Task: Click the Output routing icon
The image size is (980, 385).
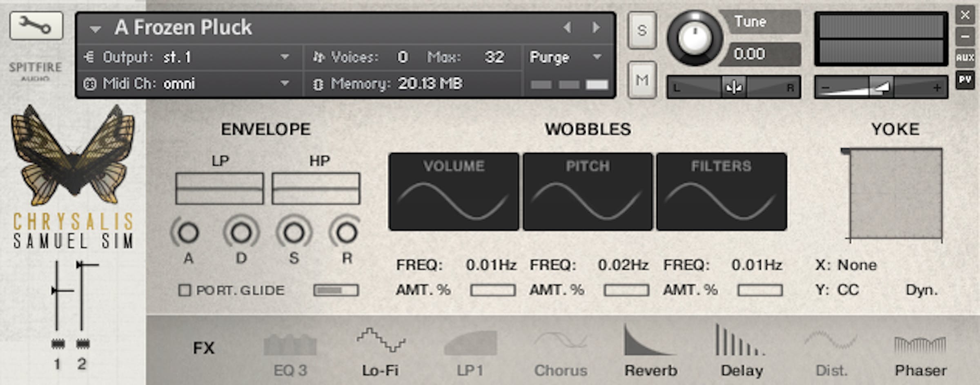Action: click(x=89, y=57)
